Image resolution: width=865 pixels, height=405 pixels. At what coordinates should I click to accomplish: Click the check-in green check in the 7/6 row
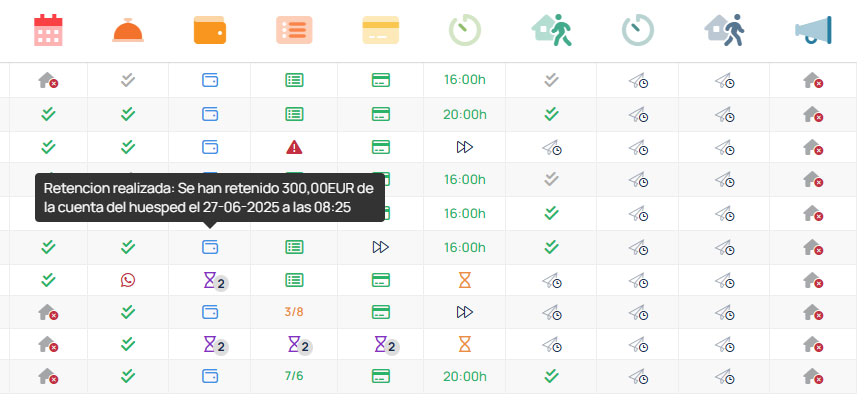(x=552, y=376)
